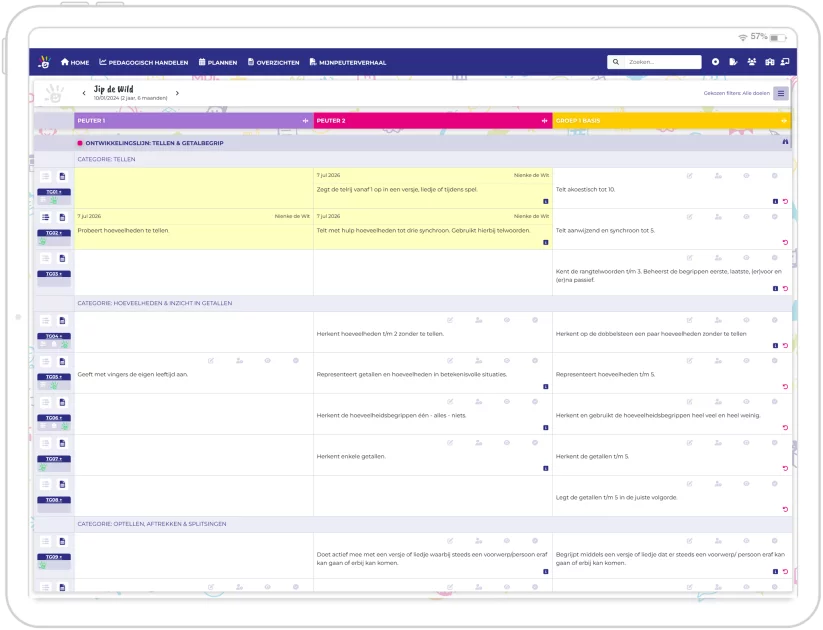The width and height of the screenshot is (823, 630).
Task: Click info icon for 'Zegt de telrij vanaf 1'
Action: [546, 202]
